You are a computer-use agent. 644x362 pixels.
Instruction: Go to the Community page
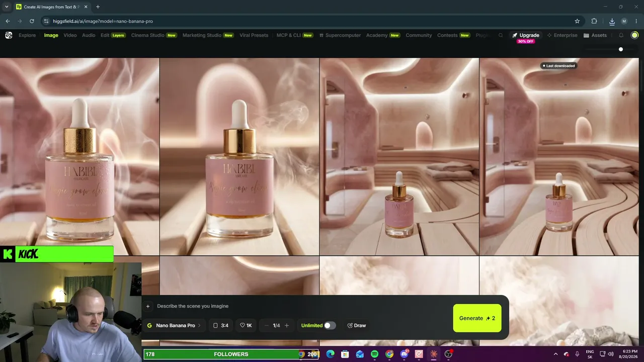(419, 35)
